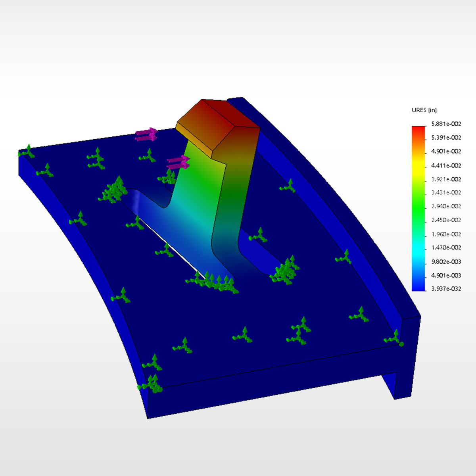Click the URES (in) legend title
Screen dimensions: 476x476
point(424,110)
